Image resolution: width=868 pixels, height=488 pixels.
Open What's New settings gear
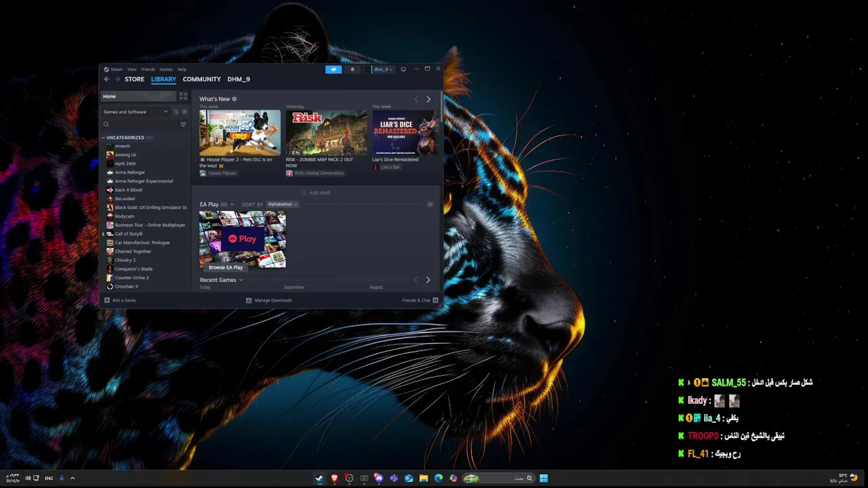tap(235, 99)
